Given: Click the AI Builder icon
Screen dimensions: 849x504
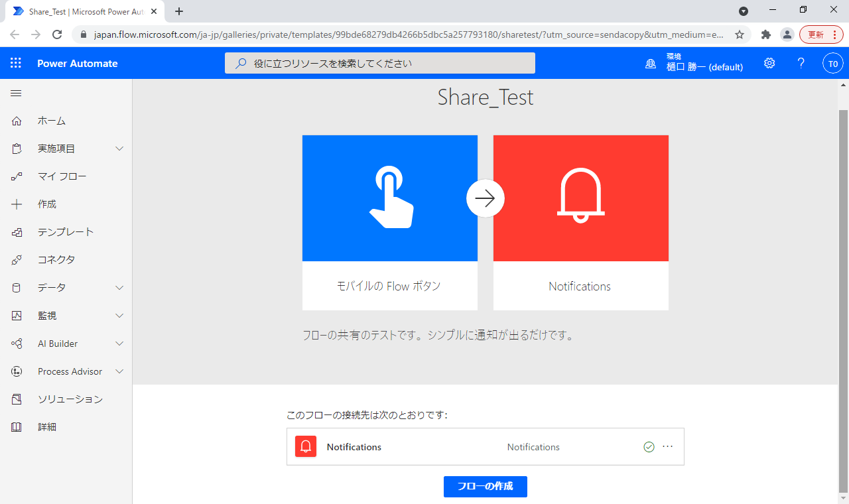Looking at the screenshot, I should tap(17, 344).
